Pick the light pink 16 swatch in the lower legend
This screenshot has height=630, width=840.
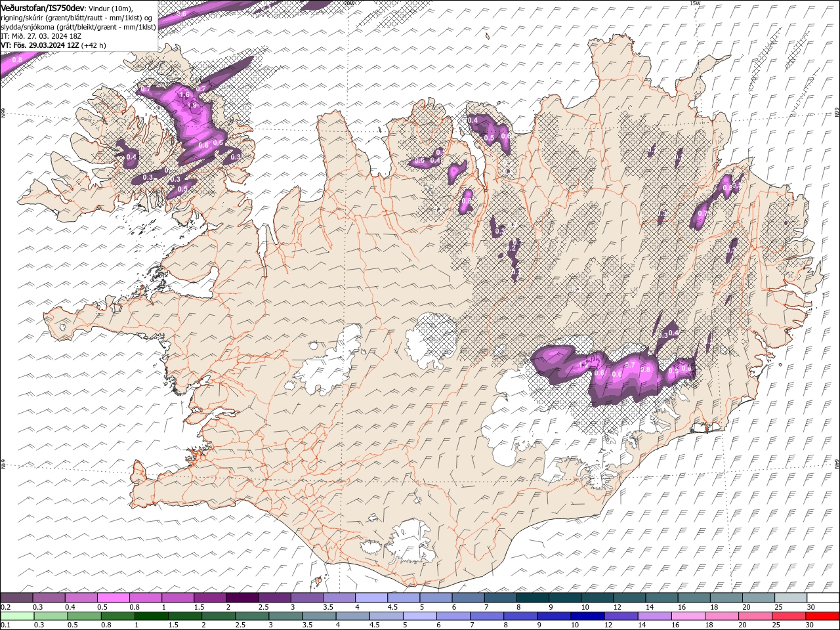point(688,616)
